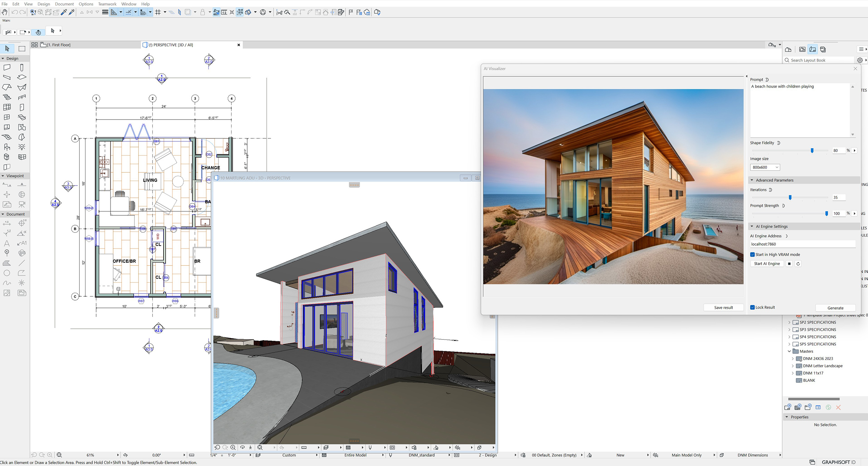
Task: Toggle Suspend Groups button in toolbar
Action: [x=240, y=12]
